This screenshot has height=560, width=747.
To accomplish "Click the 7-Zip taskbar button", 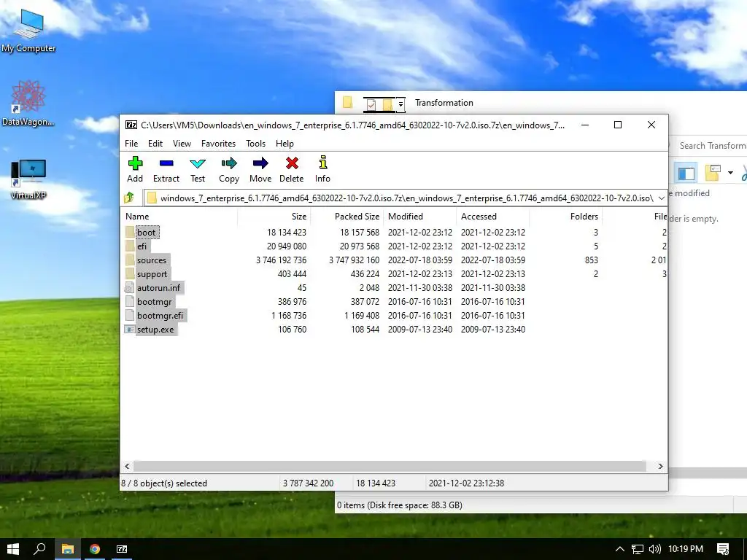I will (x=122, y=549).
